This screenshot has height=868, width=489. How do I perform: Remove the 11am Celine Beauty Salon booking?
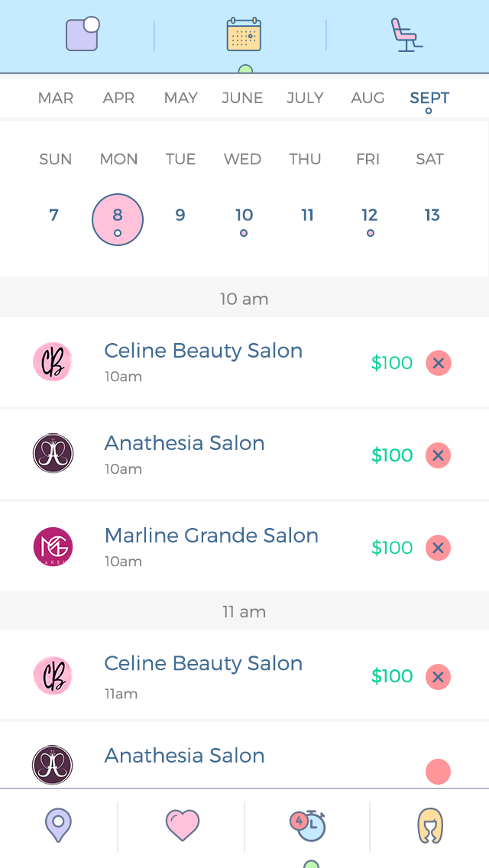[438, 676]
